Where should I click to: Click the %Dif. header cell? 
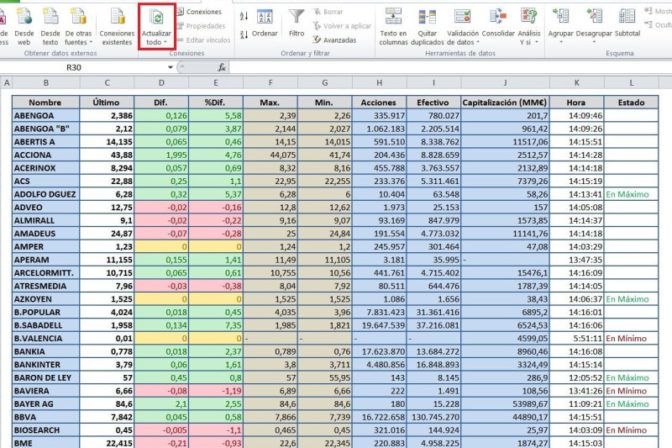[x=216, y=102]
